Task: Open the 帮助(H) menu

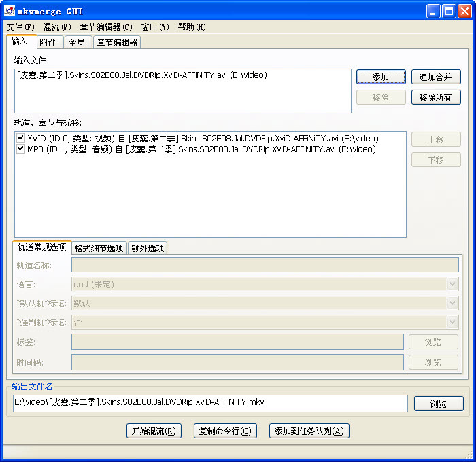Action: click(x=192, y=27)
